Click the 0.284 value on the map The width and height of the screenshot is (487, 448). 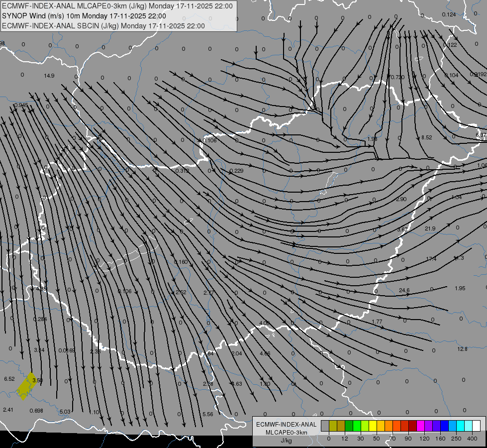40,319
